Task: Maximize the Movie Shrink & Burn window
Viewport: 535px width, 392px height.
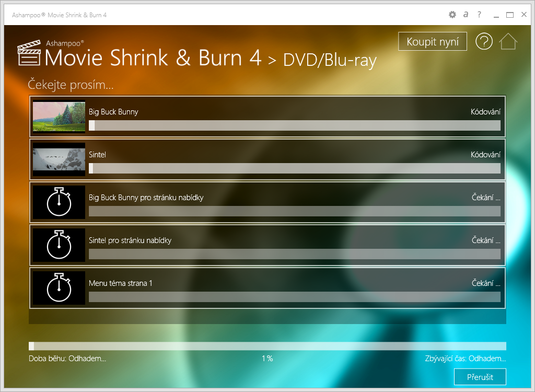Action: pyautogui.click(x=510, y=15)
